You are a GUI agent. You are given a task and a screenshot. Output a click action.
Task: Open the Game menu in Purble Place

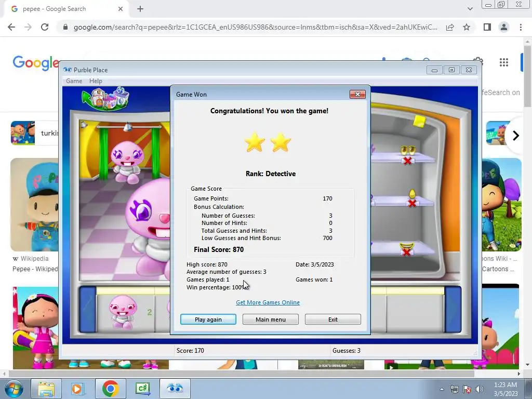74,81
